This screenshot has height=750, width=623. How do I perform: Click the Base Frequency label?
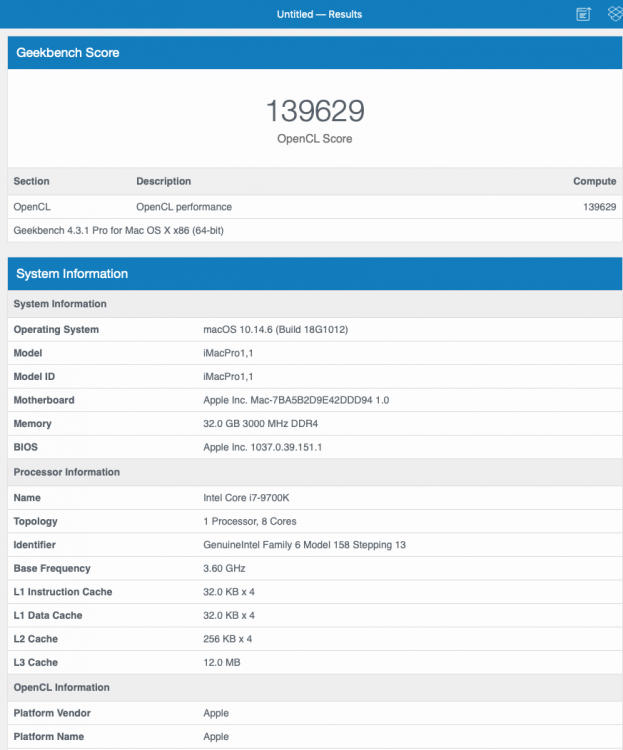click(x=52, y=568)
